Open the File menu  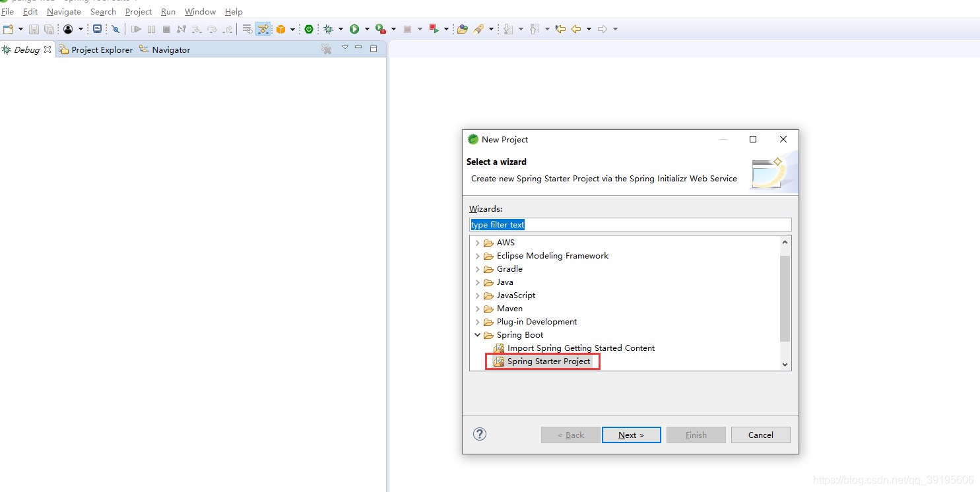pyautogui.click(x=7, y=12)
